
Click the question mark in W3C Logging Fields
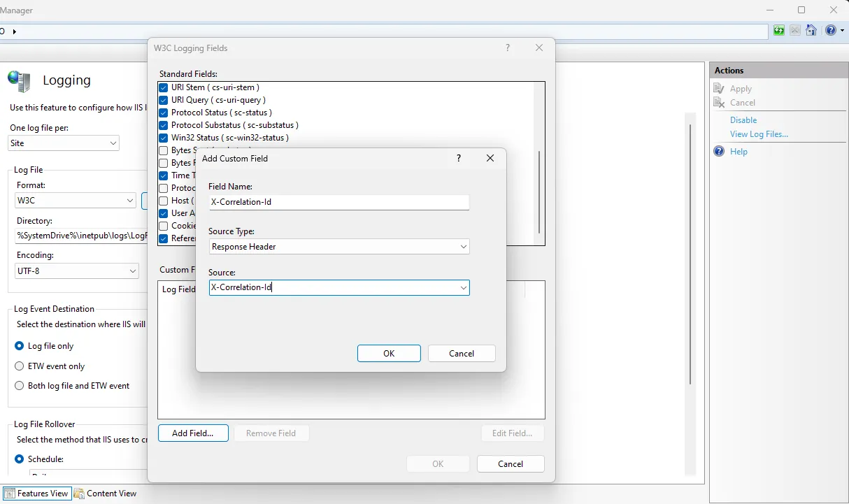pyautogui.click(x=507, y=48)
